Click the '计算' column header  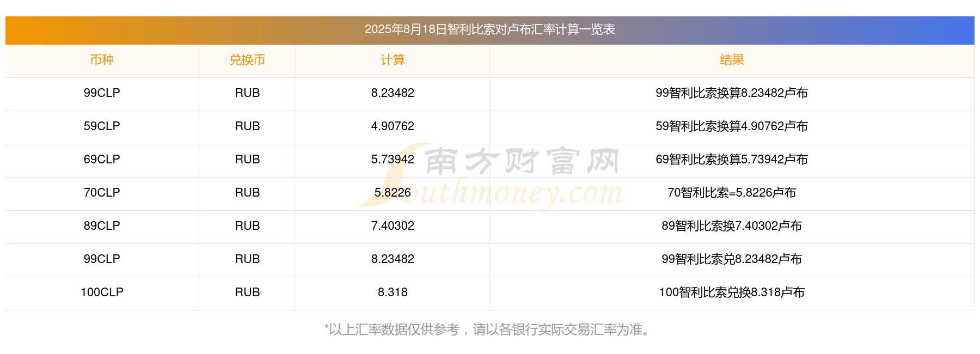point(393,60)
